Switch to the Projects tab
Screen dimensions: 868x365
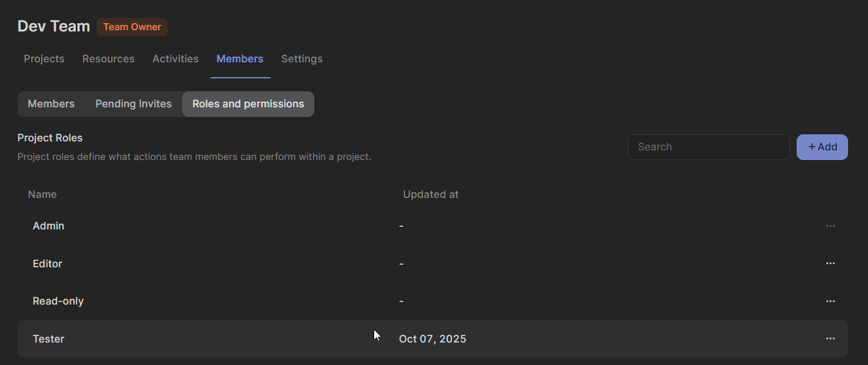(x=44, y=59)
